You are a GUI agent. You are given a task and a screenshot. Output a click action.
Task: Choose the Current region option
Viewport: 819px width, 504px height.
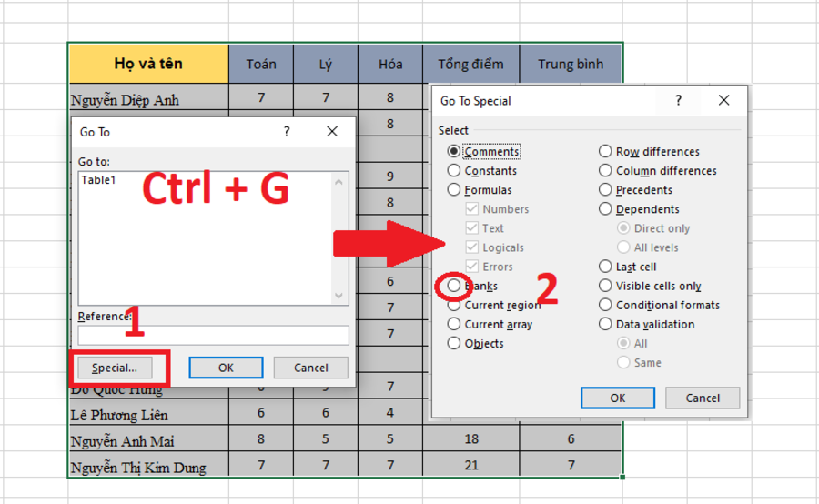click(453, 305)
